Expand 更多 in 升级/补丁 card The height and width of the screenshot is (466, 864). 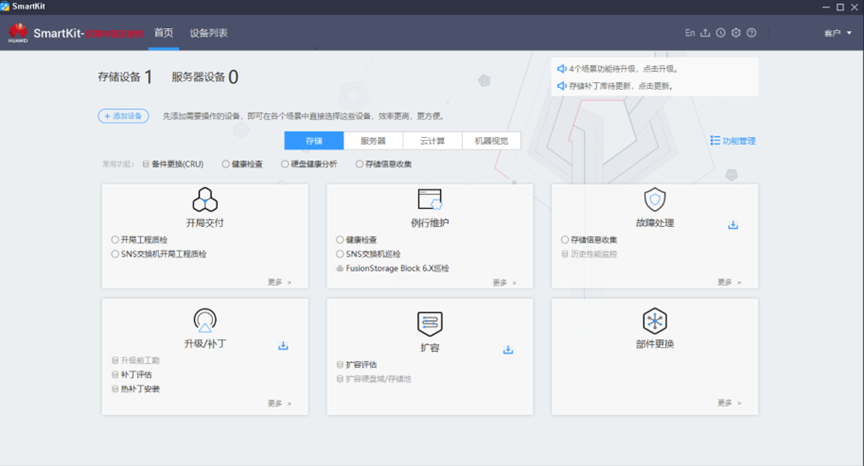point(280,403)
